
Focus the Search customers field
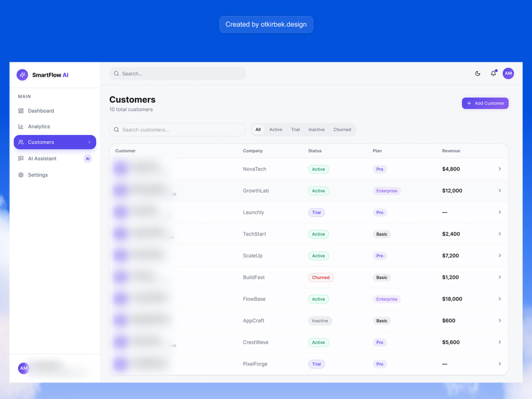click(178, 130)
